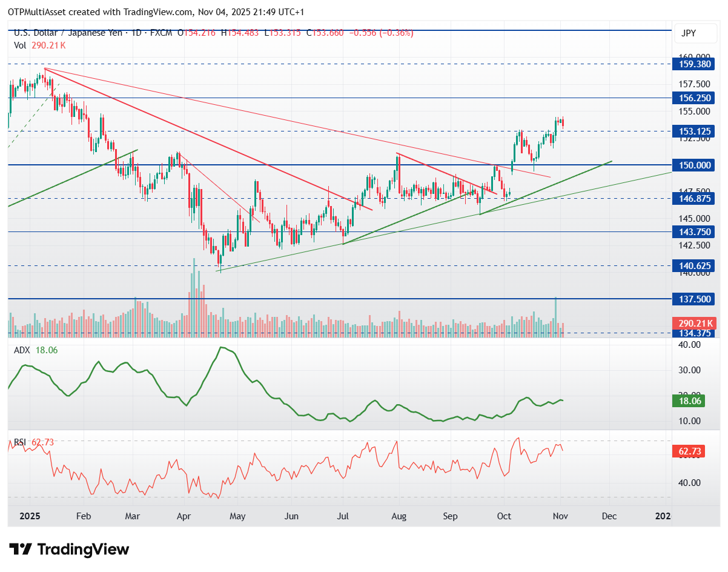Toggle the ADX indicator pane
Viewport: 728px width, 572px height.
(x=23, y=350)
